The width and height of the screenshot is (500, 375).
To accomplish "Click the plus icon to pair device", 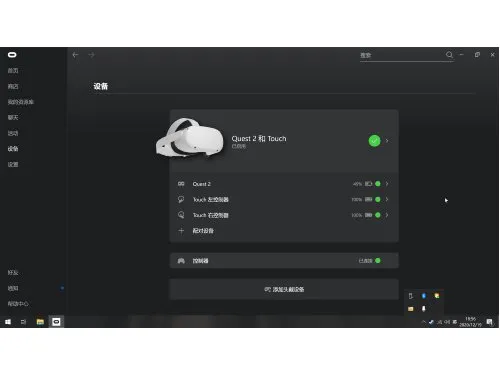I will [181, 231].
